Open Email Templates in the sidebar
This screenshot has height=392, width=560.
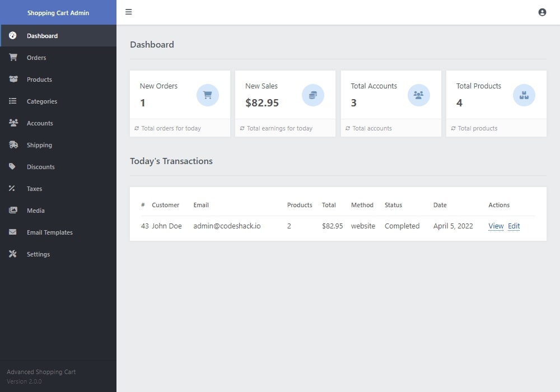(58, 232)
